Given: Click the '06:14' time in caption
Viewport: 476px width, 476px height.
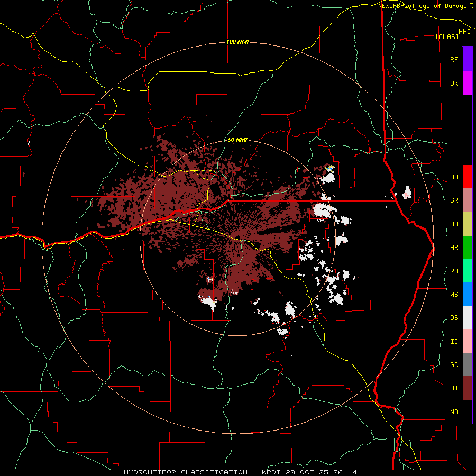Looking at the screenshot, I should (x=345, y=472).
